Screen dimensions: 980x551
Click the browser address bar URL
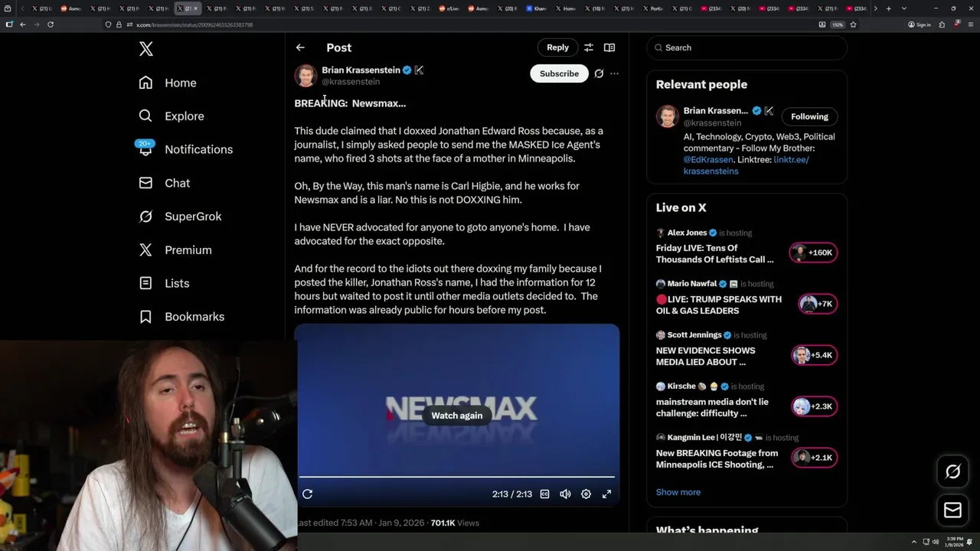[194, 24]
